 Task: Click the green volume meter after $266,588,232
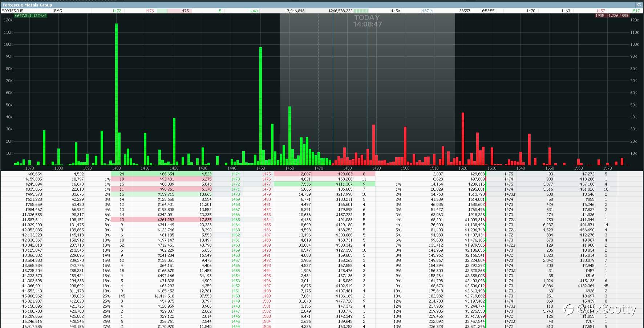click(361, 11)
